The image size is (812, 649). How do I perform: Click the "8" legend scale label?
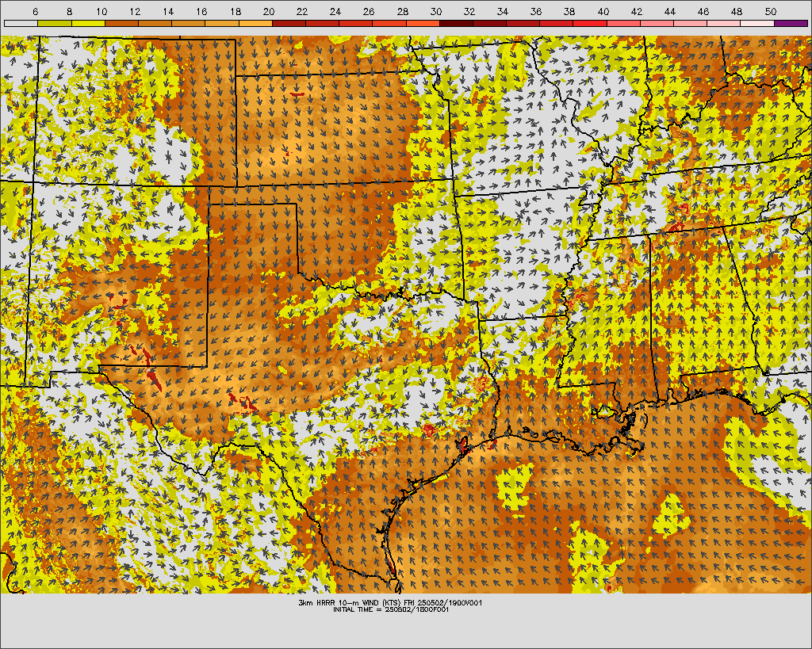pos(69,11)
